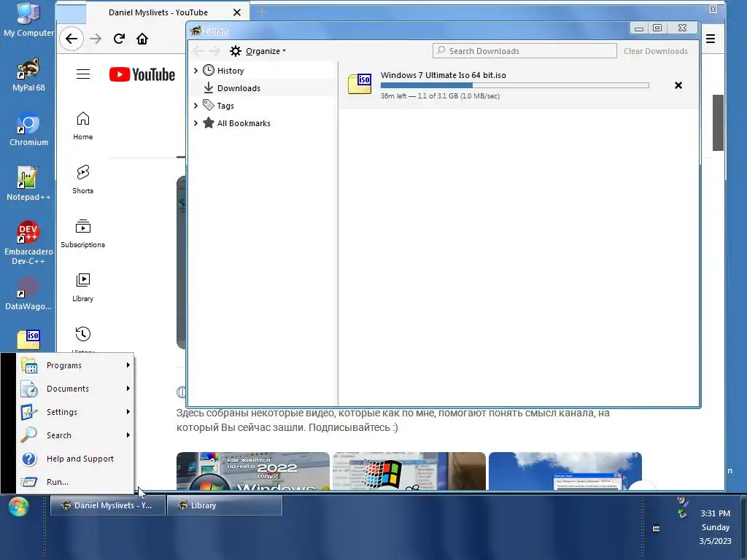Cancel the Windows 7 Ultimate iso download

click(678, 85)
